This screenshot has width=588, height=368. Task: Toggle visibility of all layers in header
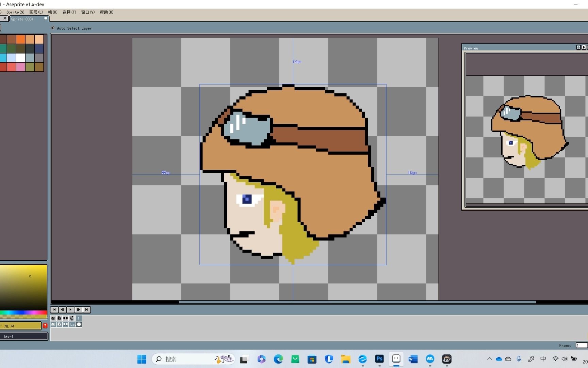tap(53, 318)
